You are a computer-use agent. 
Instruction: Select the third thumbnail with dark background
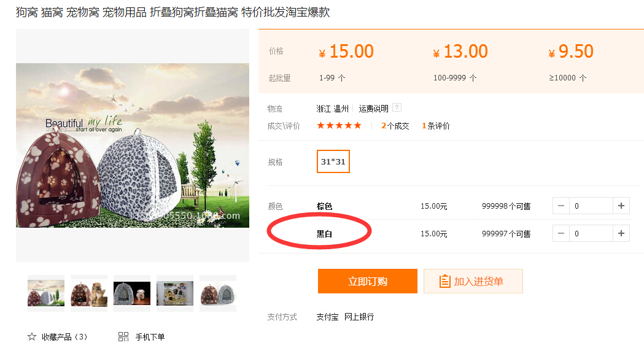point(132,293)
